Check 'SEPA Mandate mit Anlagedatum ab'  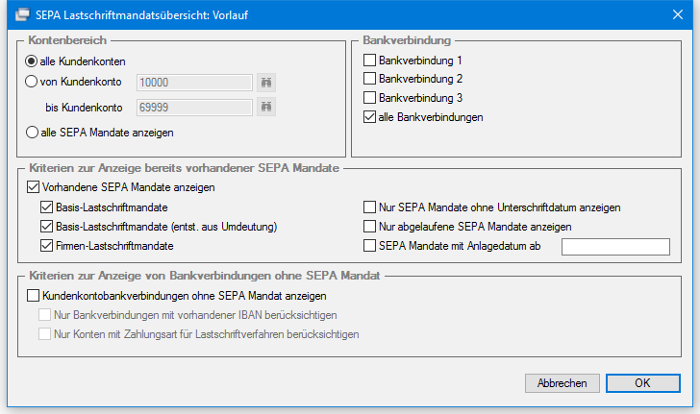(369, 246)
